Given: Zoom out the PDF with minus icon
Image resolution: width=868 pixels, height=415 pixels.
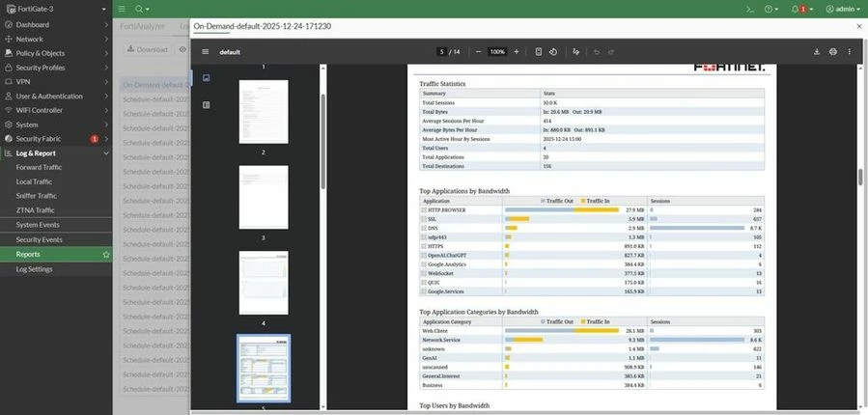Looking at the screenshot, I should tap(478, 52).
